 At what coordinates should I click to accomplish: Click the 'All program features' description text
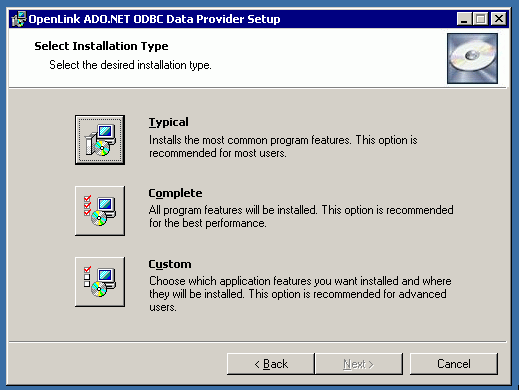[301, 216]
